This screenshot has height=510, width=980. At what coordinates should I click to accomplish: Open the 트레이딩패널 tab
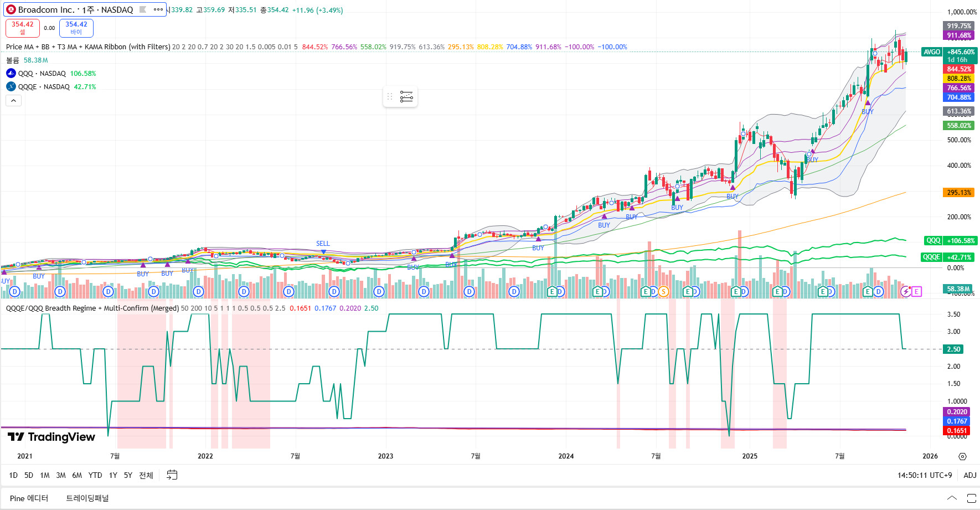click(x=87, y=498)
